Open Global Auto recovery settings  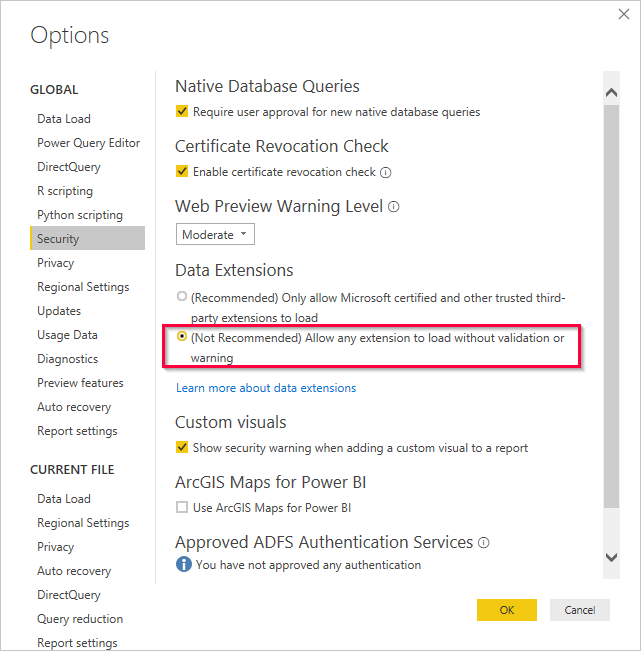[x=74, y=407]
